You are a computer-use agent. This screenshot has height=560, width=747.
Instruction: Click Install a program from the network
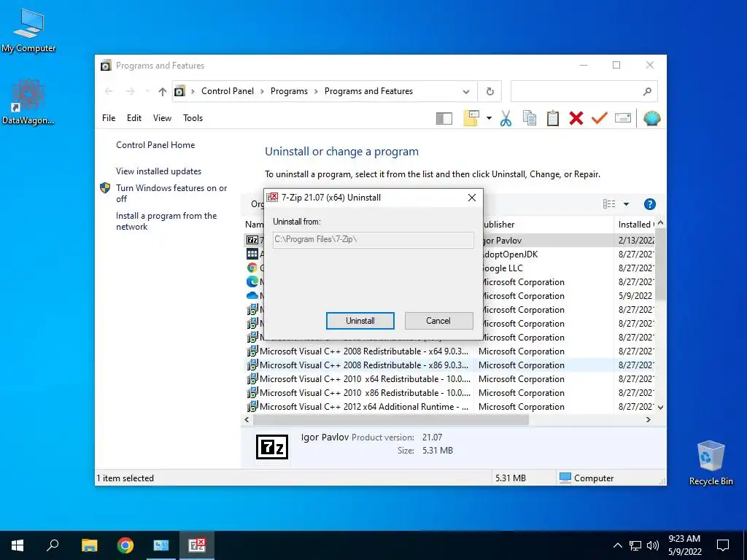pos(166,221)
